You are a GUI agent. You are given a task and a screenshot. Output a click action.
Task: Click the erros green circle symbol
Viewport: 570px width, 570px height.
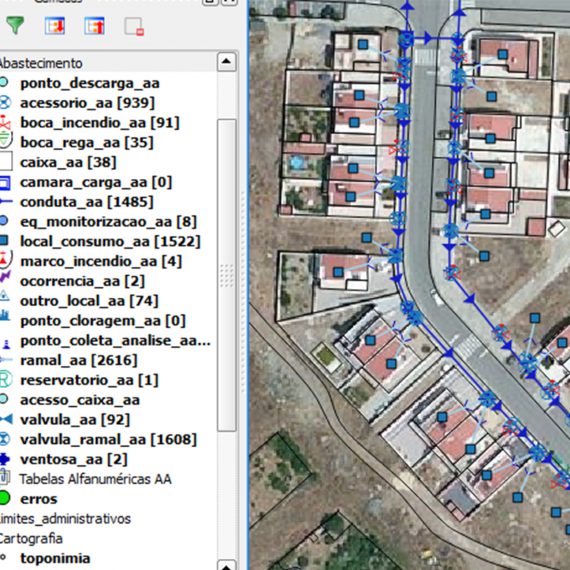click(x=4, y=498)
